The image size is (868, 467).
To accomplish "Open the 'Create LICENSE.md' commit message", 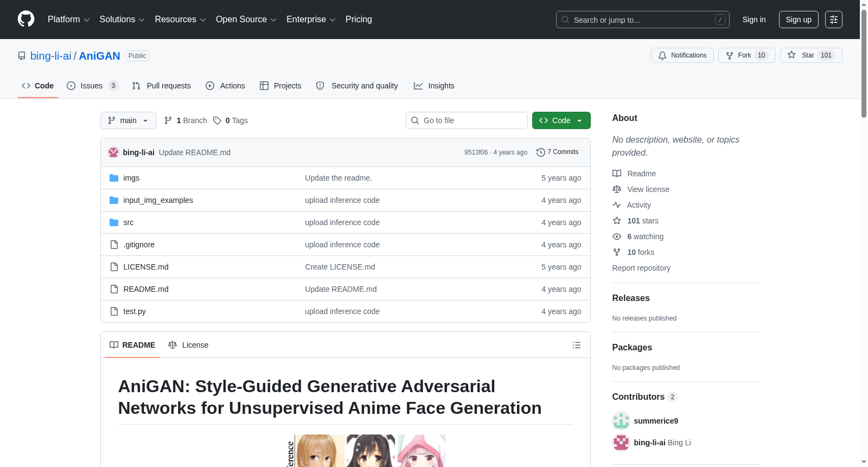I will coord(340,267).
